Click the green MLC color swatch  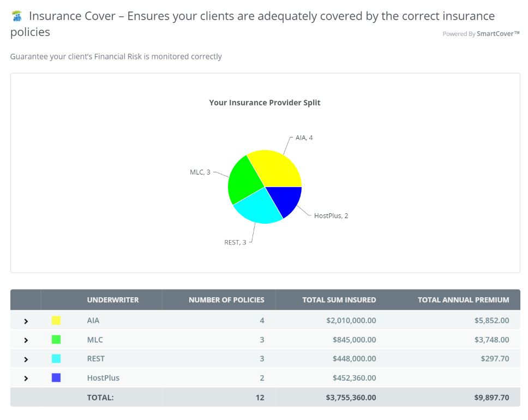[56, 340]
